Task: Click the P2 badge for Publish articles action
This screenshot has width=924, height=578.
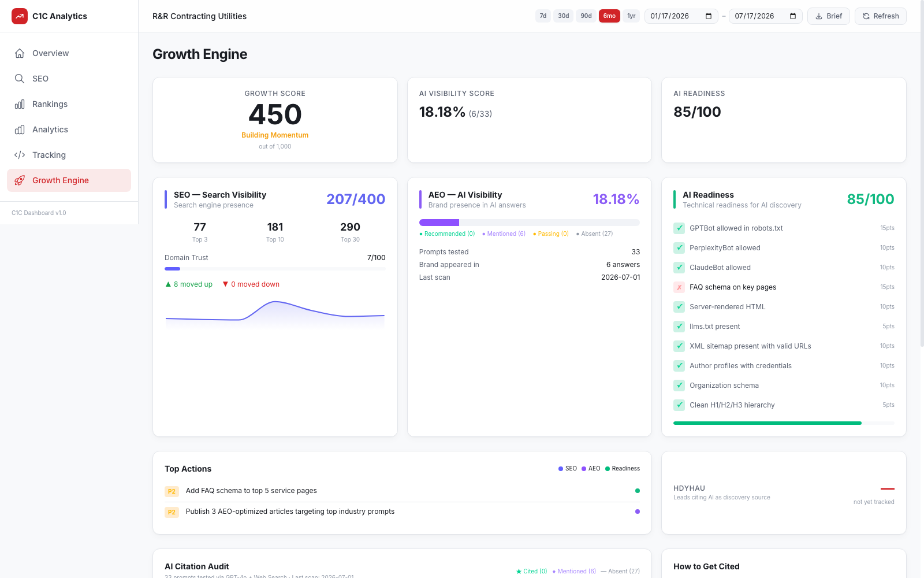Action: click(172, 512)
